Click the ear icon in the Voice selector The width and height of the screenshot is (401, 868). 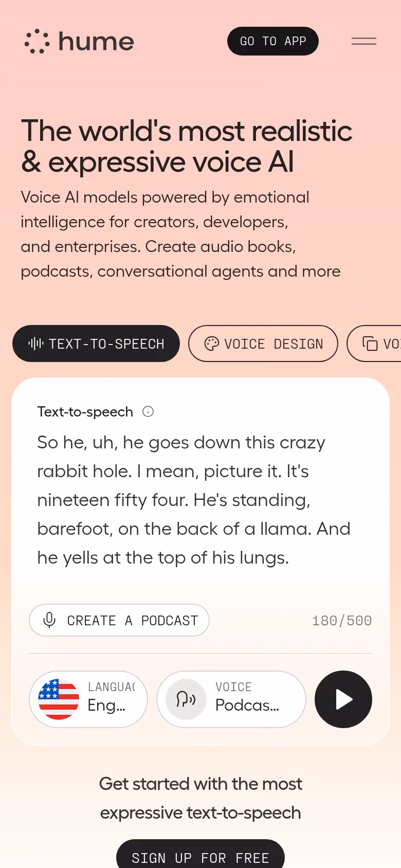184,699
